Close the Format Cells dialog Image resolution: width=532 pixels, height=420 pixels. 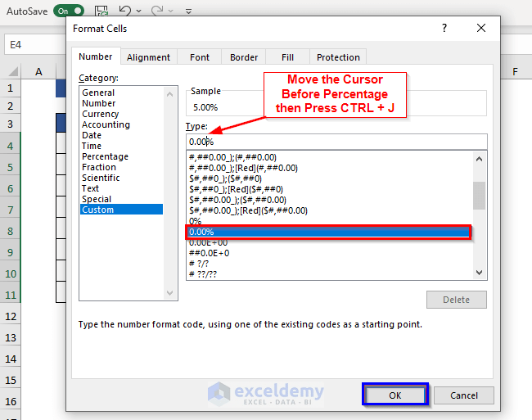tap(481, 28)
